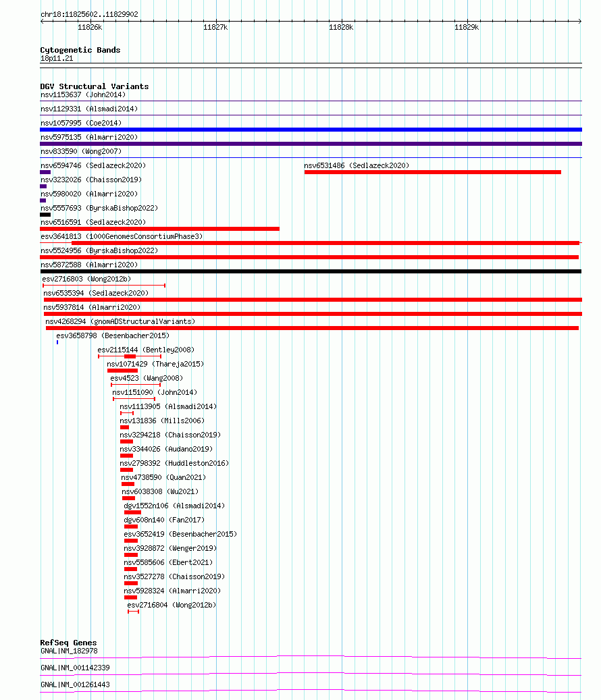Open the nsv6531486 (Sedlazeck2020) label
This screenshot has height=700, width=601.
coord(357,165)
